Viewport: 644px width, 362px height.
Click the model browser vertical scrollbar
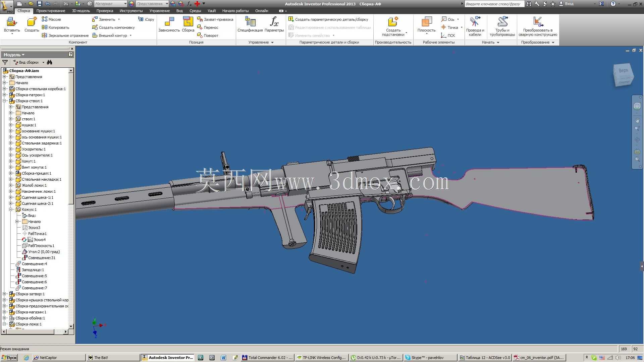(x=71, y=198)
